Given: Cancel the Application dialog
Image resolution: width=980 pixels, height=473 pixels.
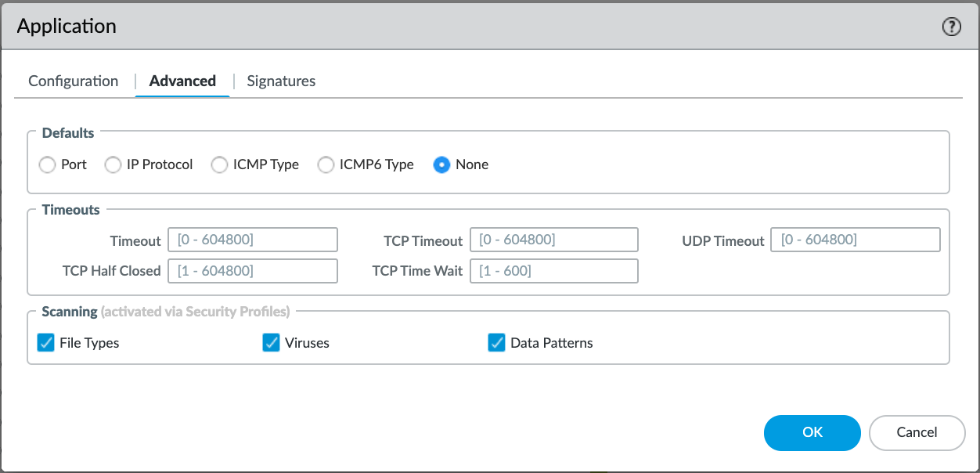Looking at the screenshot, I should pos(917,432).
